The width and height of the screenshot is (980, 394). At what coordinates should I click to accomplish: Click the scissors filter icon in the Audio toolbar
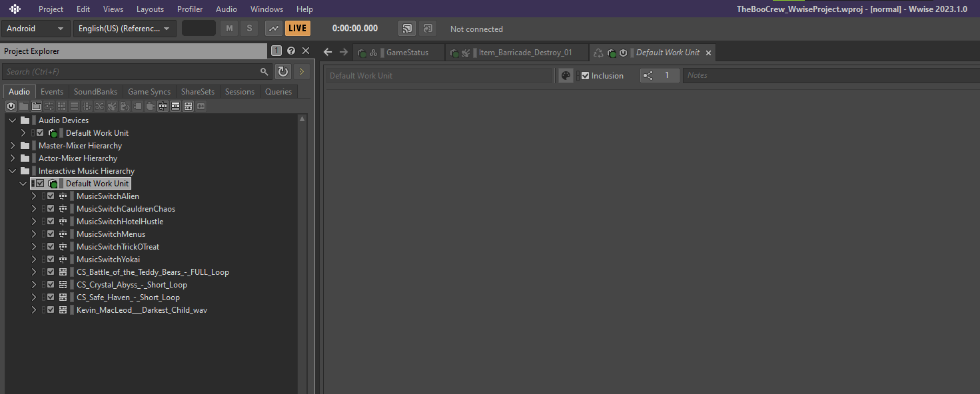pos(99,106)
